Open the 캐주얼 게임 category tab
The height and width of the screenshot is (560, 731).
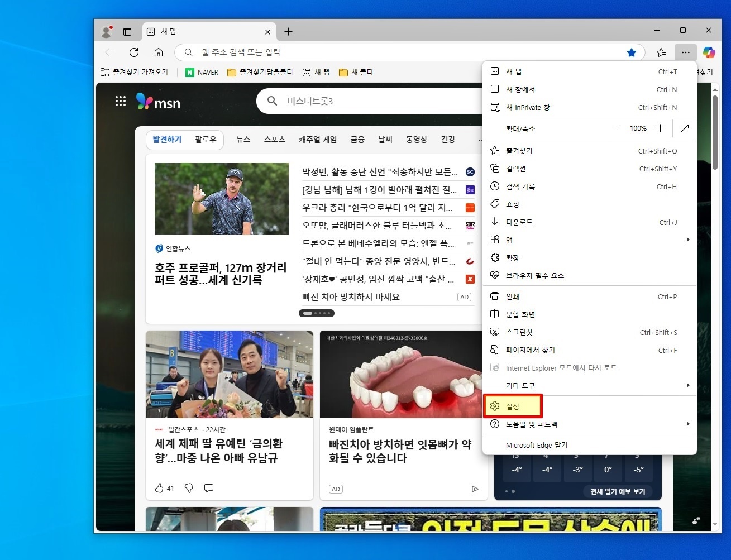click(x=318, y=140)
